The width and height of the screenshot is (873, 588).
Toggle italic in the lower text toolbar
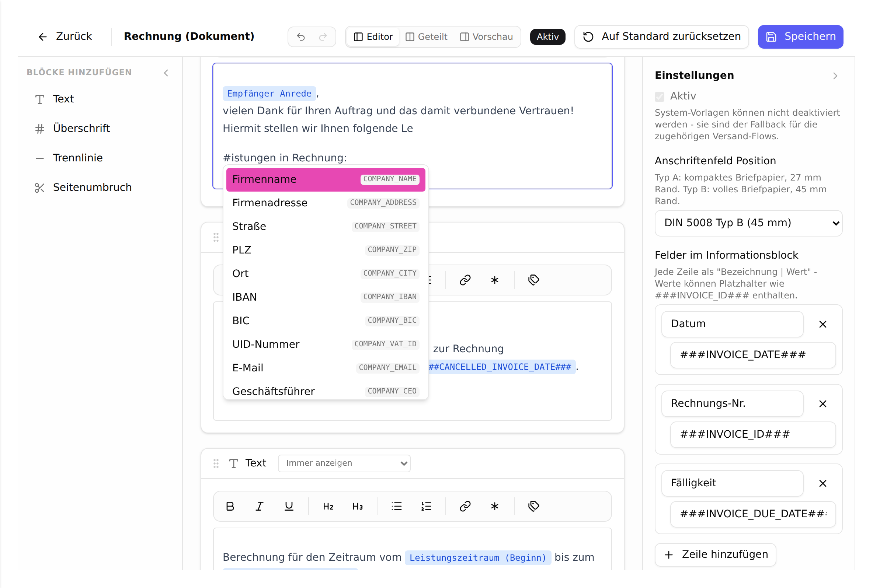point(259,506)
